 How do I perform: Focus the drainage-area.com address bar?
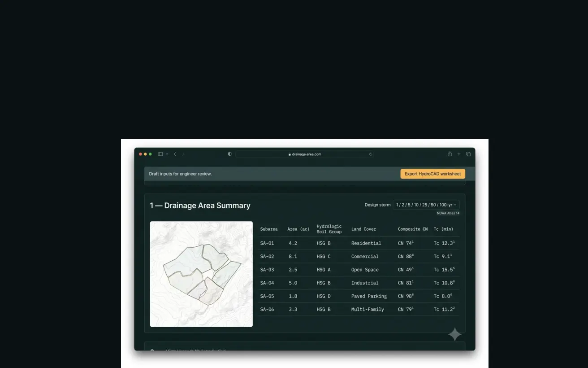coord(305,154)
